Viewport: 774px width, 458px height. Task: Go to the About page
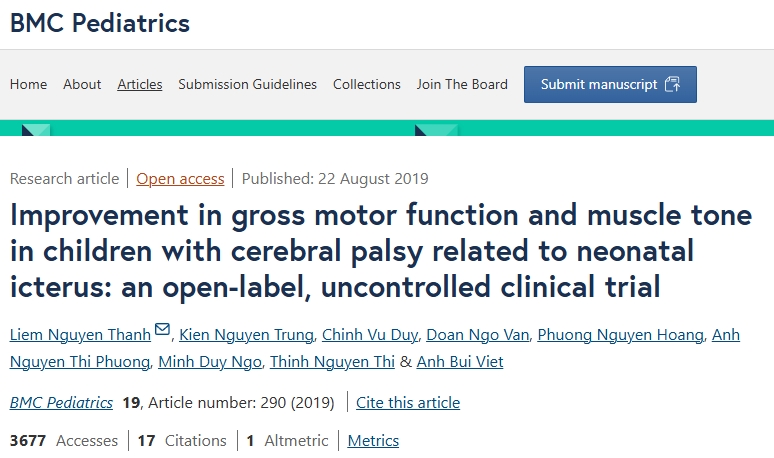(x=82, y=85)
